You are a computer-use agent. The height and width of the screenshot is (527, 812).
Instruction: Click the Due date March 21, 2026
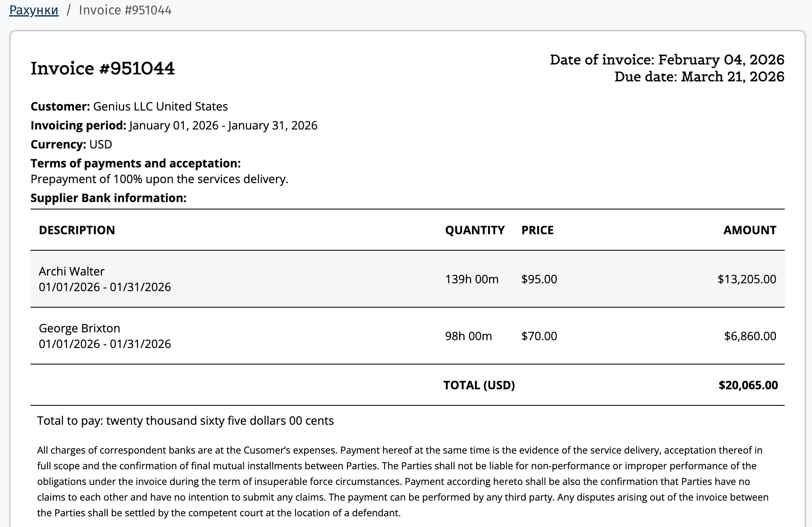point(699,77)
